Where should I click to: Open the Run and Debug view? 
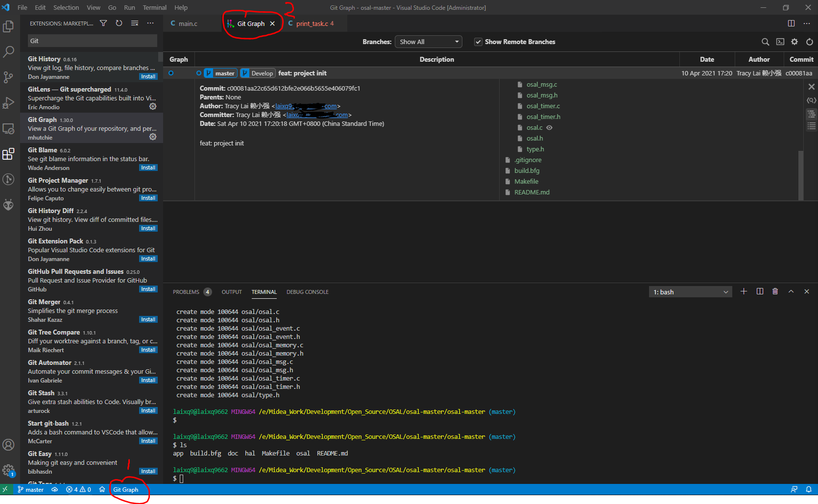(8, 102)
